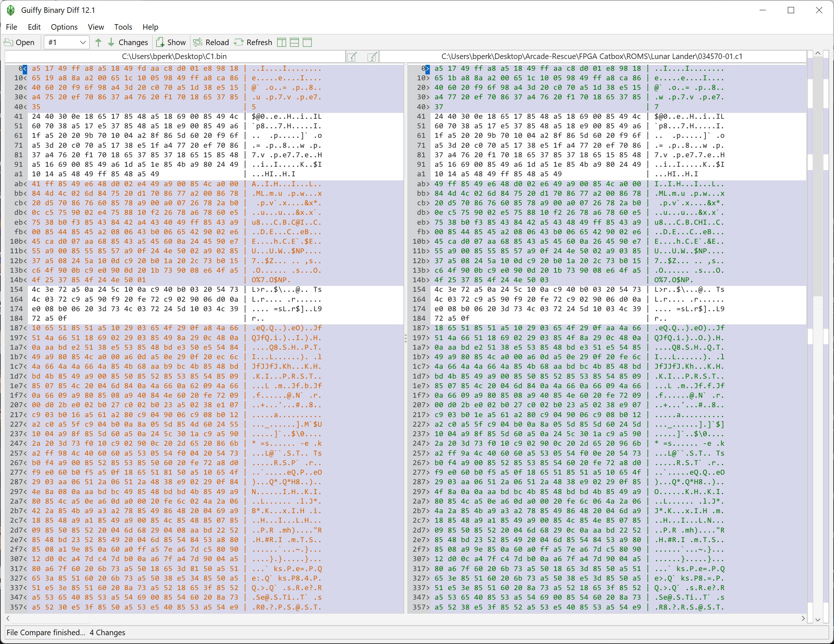
Task: Open a file with the Open button
Action: pyautogui.click(x=19, y=43)
